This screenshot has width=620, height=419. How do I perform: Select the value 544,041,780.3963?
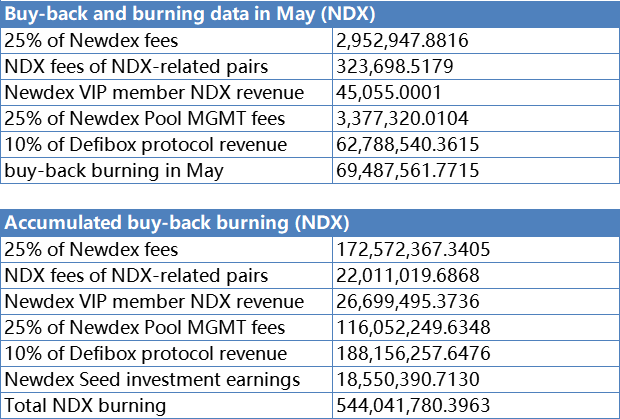tap(413, 406)
